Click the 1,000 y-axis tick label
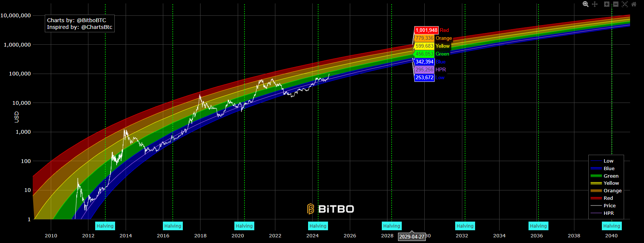 (x=23, y=132)
